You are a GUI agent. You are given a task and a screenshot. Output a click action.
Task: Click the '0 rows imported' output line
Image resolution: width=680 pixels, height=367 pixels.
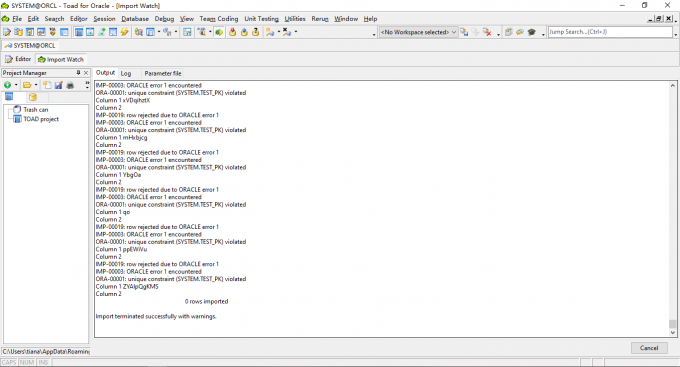206,301
